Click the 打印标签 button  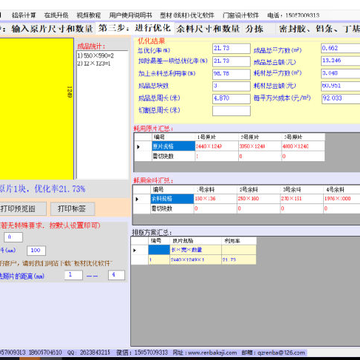72,209
